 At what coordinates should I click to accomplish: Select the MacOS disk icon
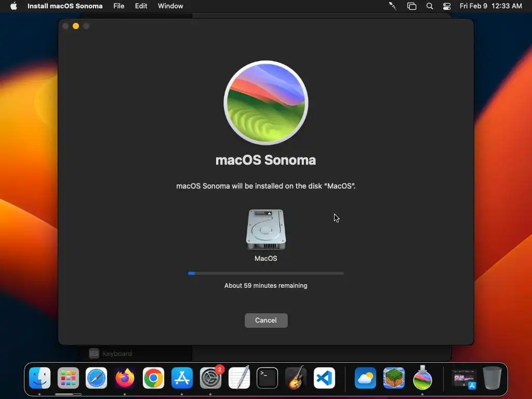point(266,229)
